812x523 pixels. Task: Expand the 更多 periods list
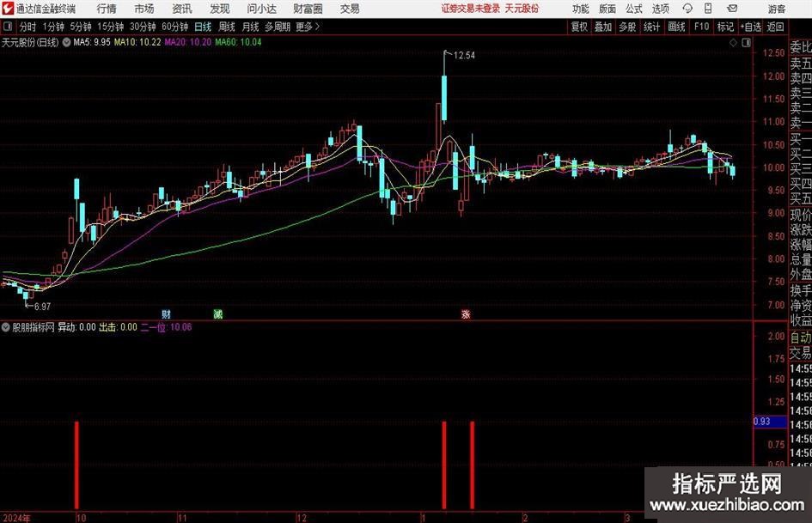click(x=308, y=27)
